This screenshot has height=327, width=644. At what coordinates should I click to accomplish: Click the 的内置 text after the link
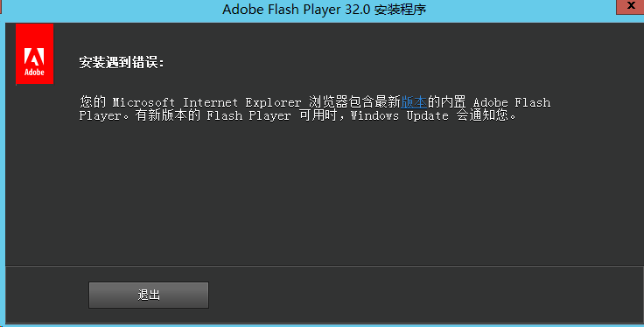click(447, 101)
